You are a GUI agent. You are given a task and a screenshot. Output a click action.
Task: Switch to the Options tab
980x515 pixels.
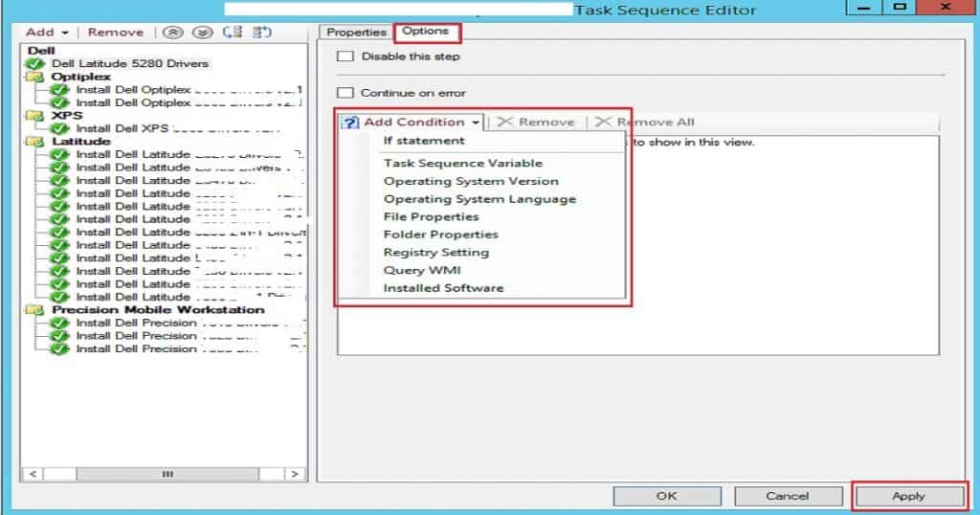(426, 31)
